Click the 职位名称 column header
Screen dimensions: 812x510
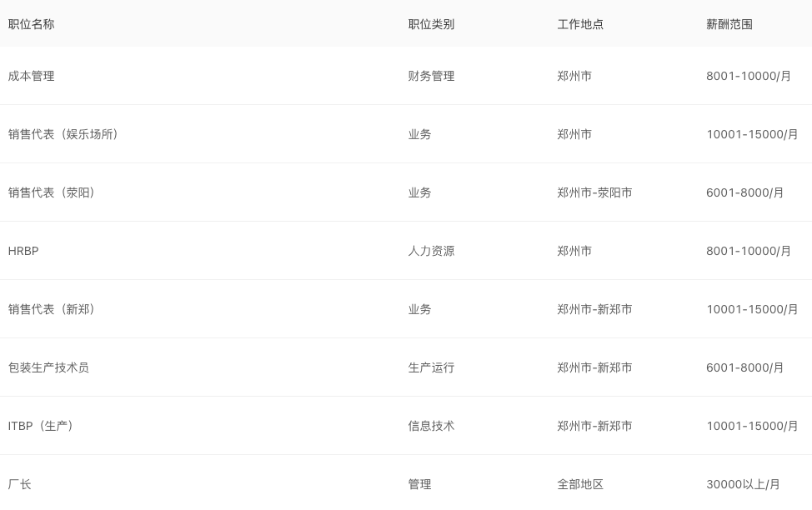coord(32,24)
